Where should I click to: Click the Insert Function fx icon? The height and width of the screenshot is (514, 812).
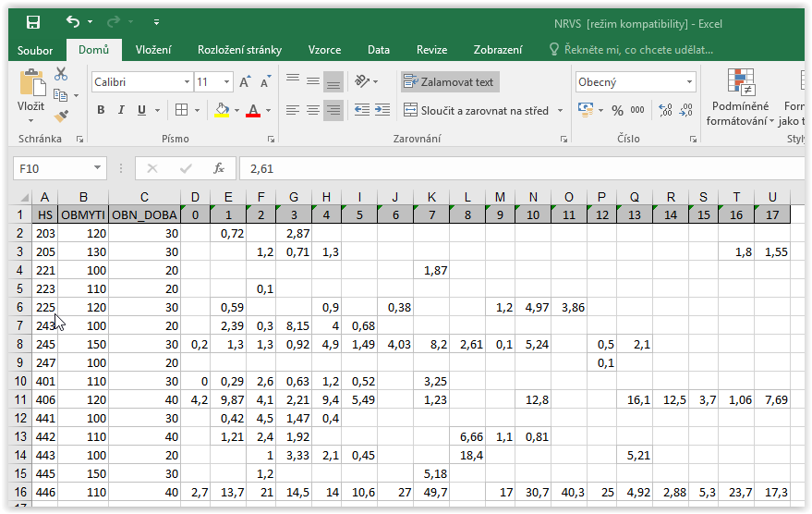point(219,168)
